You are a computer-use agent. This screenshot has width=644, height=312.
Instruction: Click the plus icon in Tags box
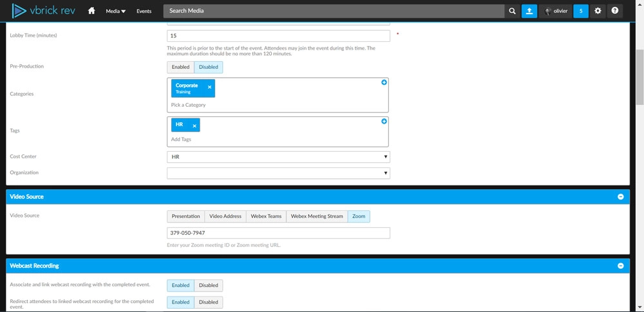point(384,122)
